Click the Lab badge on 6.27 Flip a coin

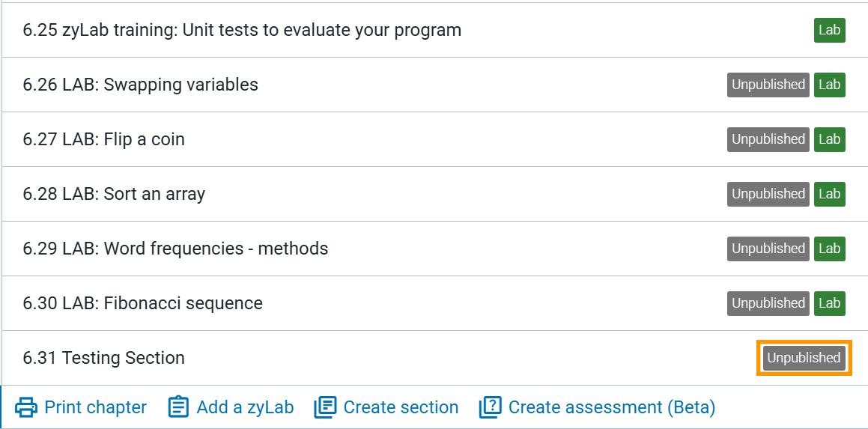[x=829, y=139]
